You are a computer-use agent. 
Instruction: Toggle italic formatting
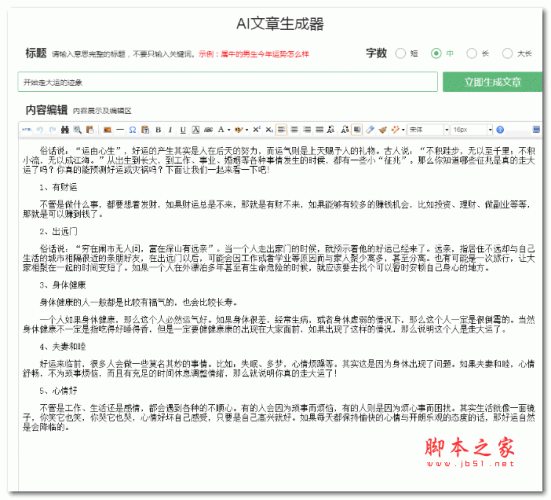coord(170,130)
